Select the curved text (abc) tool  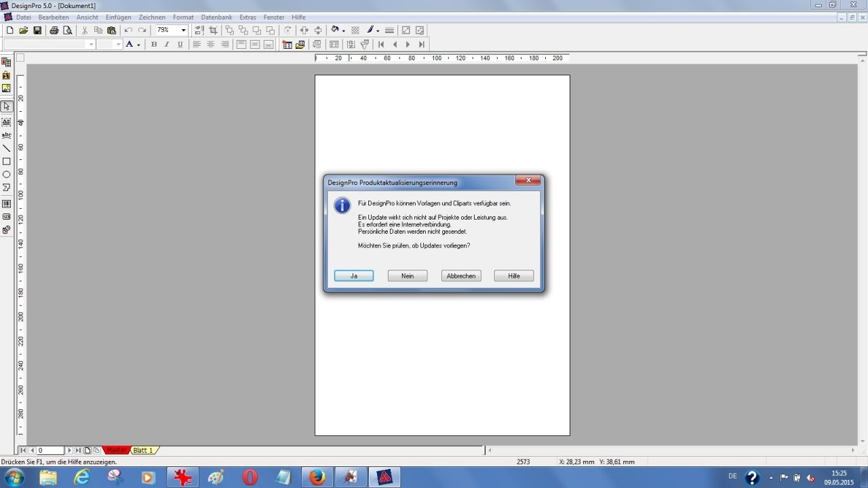coord(7,136)
